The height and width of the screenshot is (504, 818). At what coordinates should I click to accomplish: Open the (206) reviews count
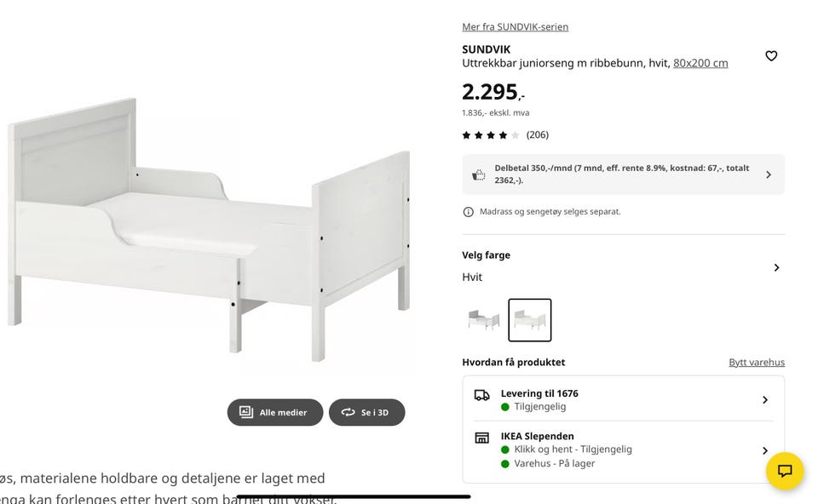(x=538, y=135)
